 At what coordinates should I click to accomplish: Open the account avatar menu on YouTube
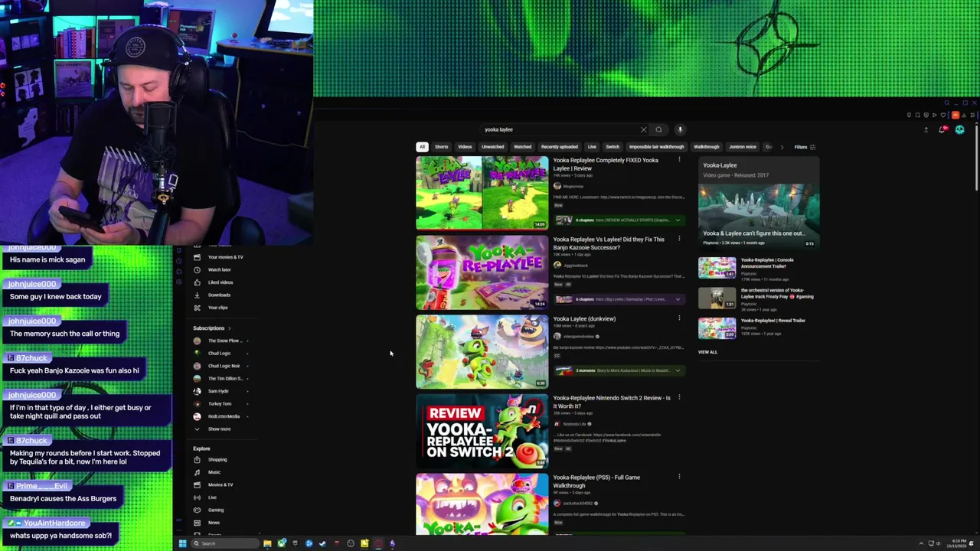click(960, 130)
